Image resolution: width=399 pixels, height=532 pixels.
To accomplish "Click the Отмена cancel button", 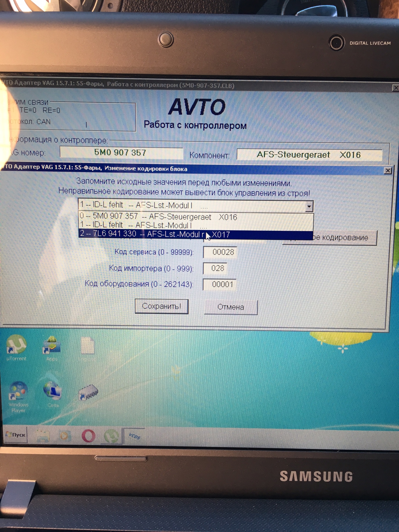I will click(x=231, y=307).
